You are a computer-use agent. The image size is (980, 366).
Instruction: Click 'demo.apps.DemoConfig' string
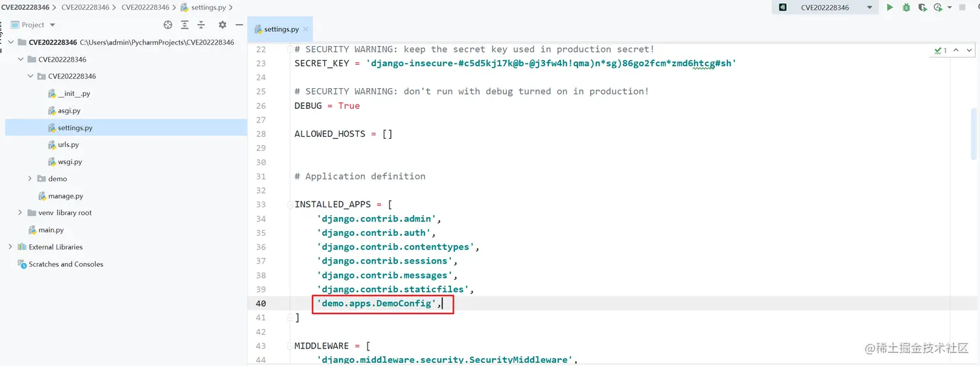(x=376, y=303)
